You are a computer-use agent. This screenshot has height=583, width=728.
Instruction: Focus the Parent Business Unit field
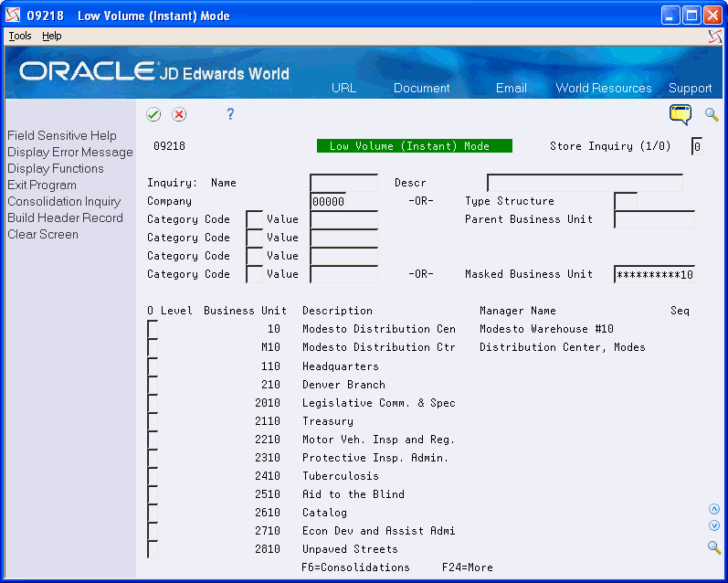(x=654, y=219)
